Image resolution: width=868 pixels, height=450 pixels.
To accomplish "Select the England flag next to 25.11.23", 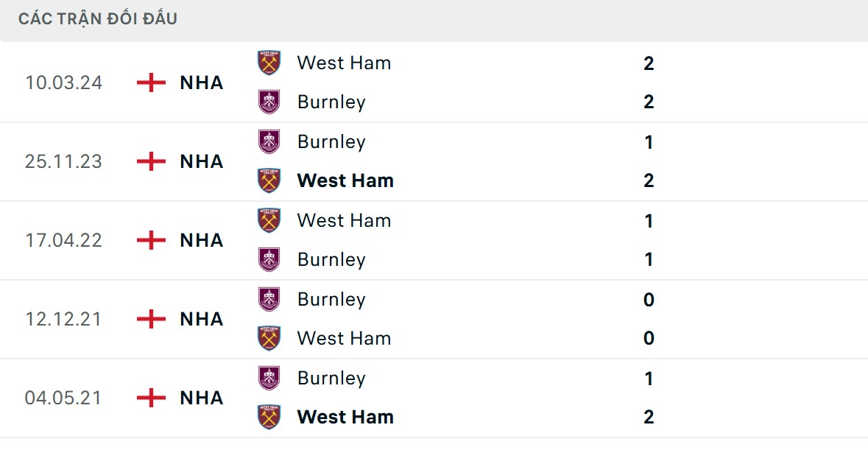I will pos(150,161).
